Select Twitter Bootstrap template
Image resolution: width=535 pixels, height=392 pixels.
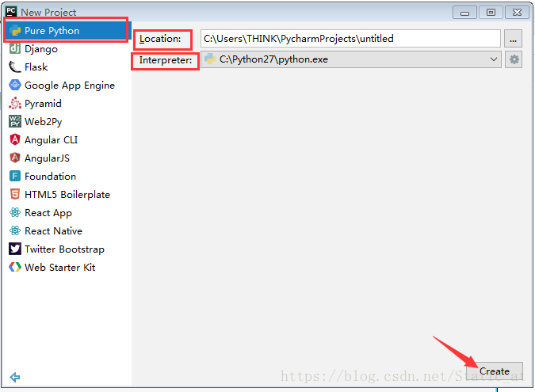pos(67,249)
